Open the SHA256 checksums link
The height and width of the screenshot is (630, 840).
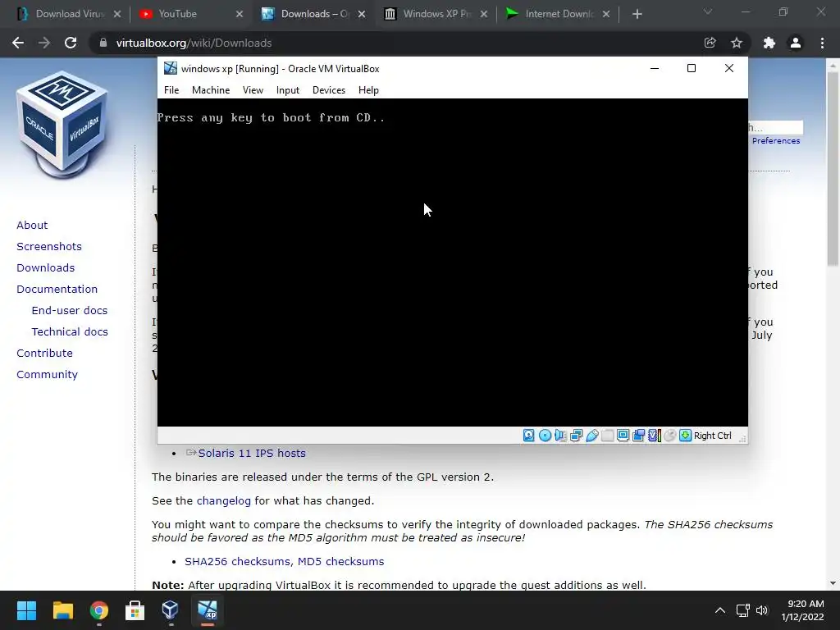pyautogui.click(x=238, y=561)
